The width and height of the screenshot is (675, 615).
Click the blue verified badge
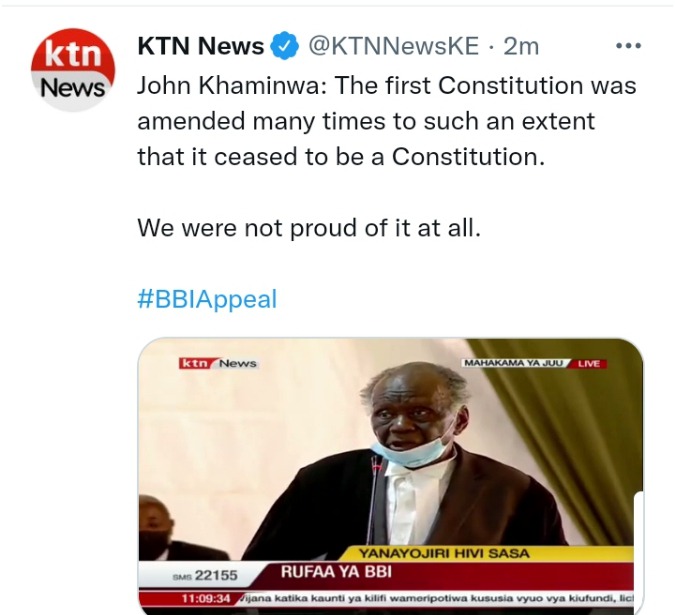(284, 46)
